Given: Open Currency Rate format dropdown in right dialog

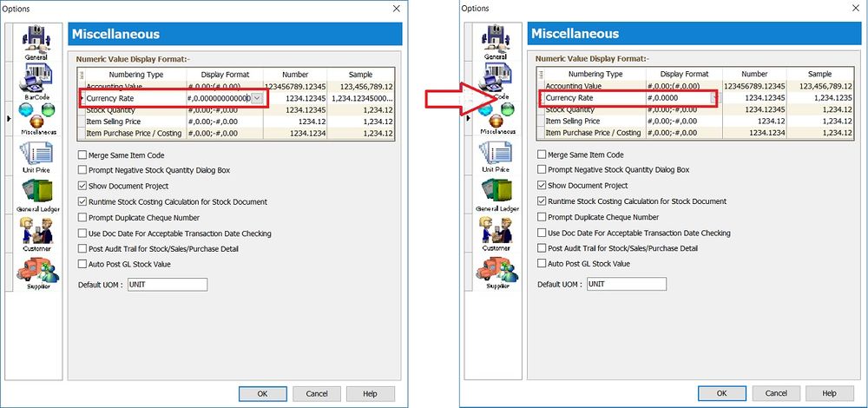Looking at the screenshot, I should coord(713,98).
